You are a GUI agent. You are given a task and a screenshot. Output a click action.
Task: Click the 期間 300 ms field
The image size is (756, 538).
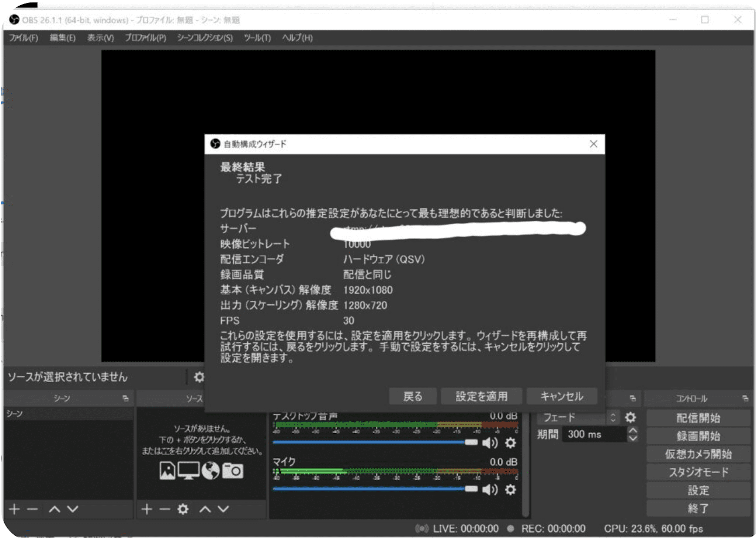pos(594,434)
